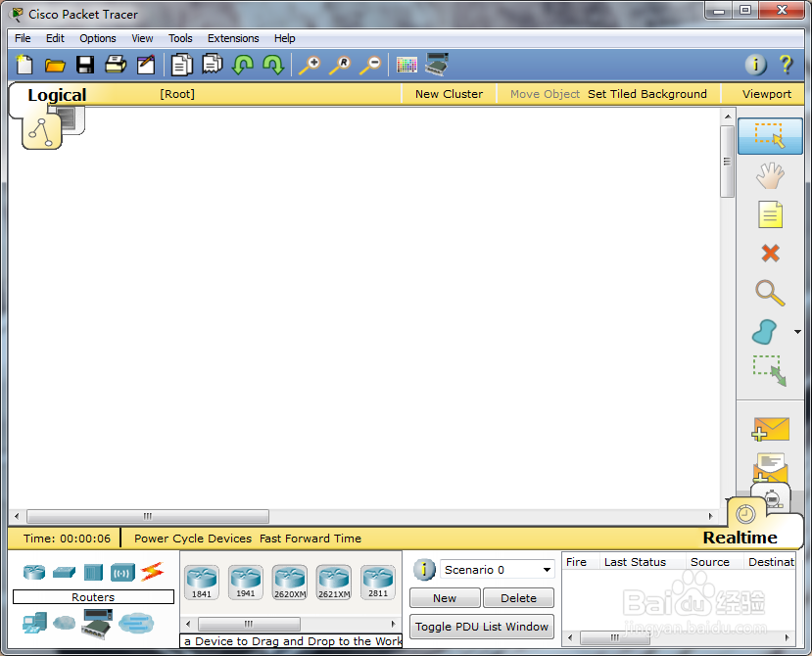The image size is (812, 656).
Task: Select Hubs device category icon
Action: click(93, 572)
